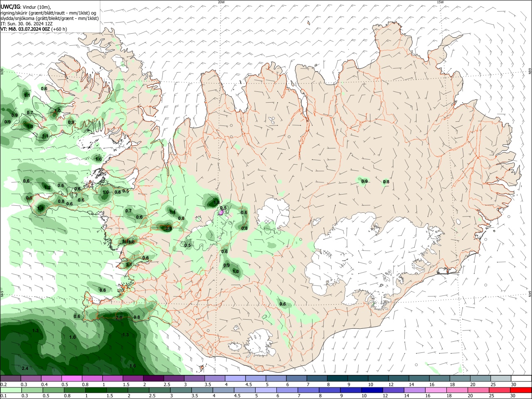Click the "2.4" precipitation value over the sea

tap(25, 369)
